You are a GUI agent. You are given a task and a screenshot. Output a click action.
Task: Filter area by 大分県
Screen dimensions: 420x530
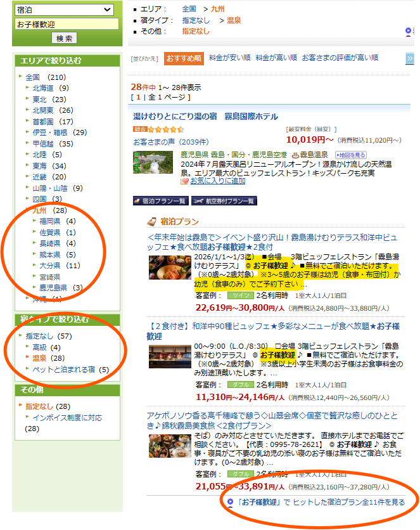(x=51, y=266)
